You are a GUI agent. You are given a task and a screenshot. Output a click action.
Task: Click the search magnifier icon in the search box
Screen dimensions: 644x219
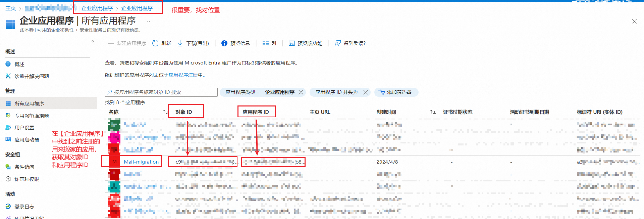point(110,92)
